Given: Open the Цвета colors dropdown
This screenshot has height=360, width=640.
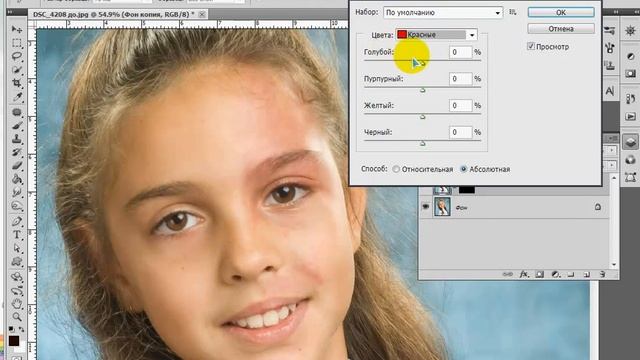Looking at the screenshot, I should pos(436,35).
